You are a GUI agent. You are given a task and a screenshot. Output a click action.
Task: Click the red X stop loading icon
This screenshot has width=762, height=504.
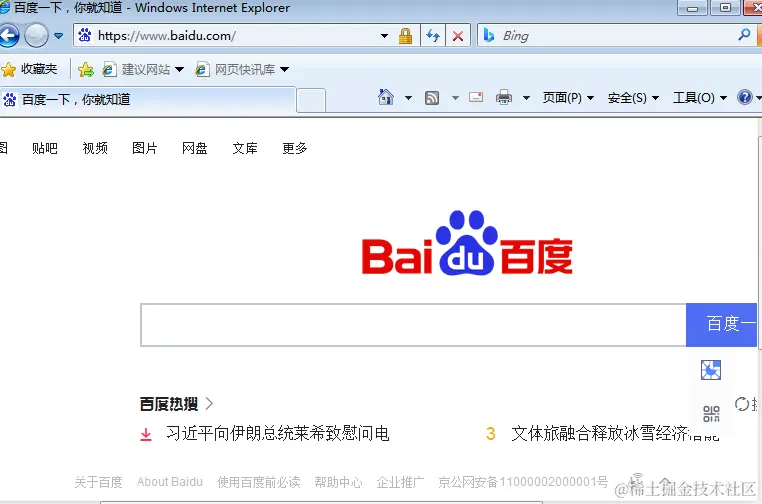tap(458, 35)
